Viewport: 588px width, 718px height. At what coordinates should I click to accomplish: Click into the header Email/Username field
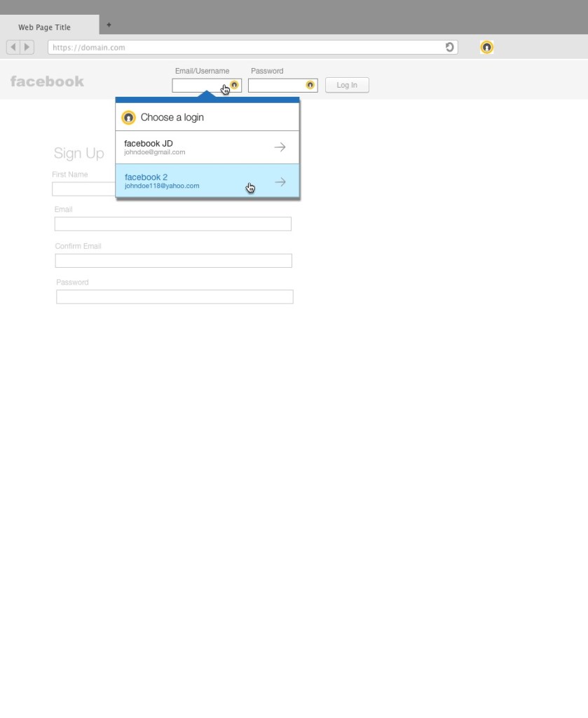196,86
